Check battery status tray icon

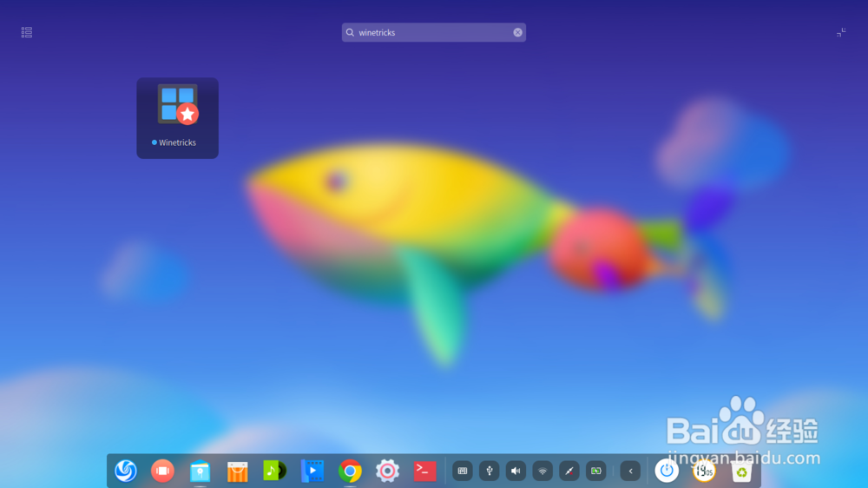coord(596,471)
